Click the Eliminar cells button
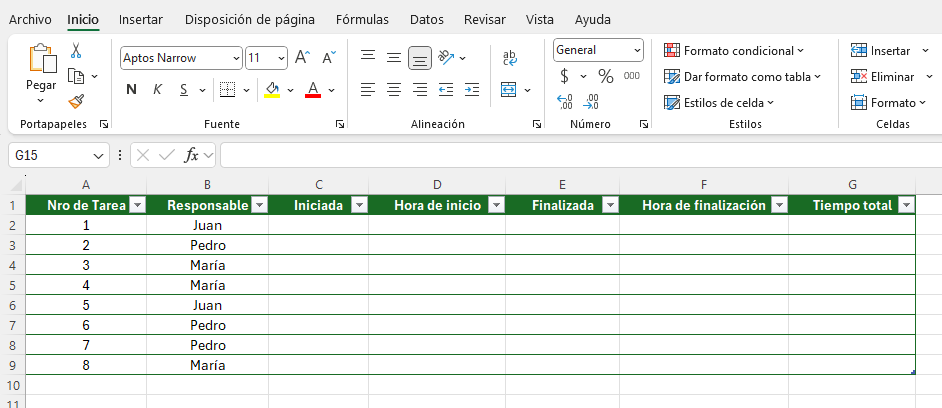Screen dimensions: 942x408 [x=883, y=76]
